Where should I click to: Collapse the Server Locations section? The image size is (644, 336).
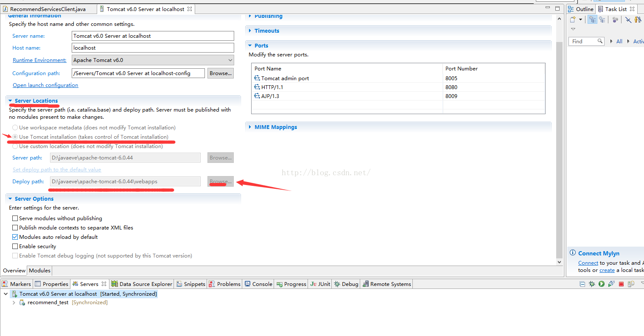pyautogui.click(x=10, y=101)
